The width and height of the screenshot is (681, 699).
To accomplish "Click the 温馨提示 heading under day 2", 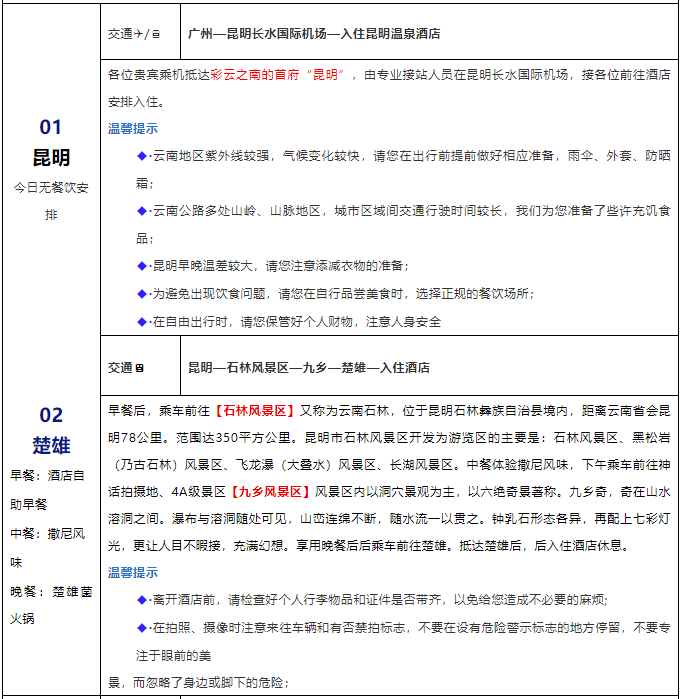I will [133, 573].
